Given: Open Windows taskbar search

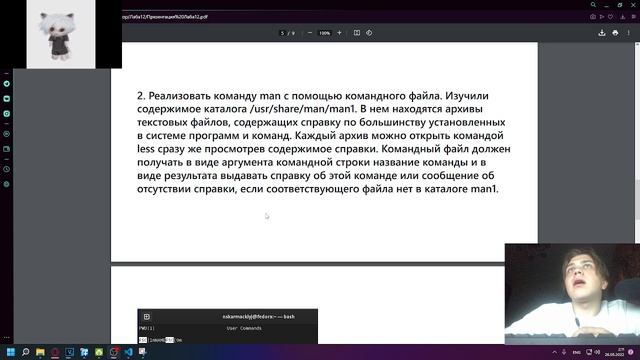Looking at the screenshot, I should pos(25,352).
